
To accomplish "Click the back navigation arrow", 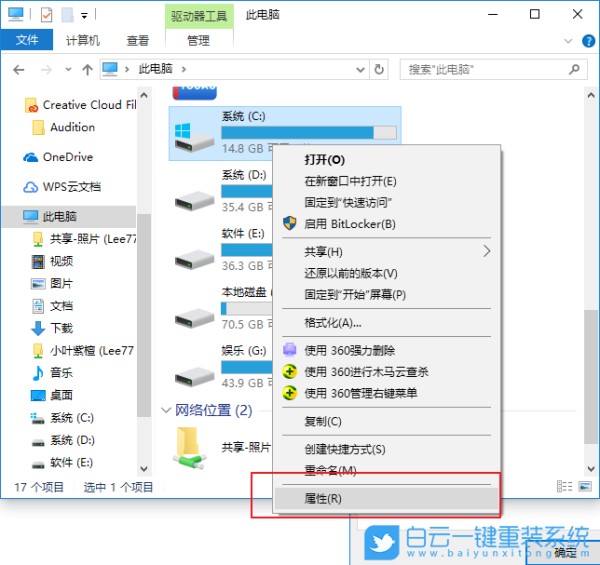I will (x=18, y=70).
